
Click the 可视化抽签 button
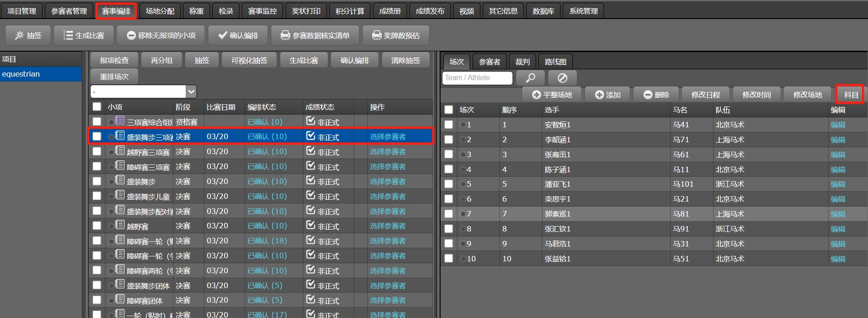[249, 60]
